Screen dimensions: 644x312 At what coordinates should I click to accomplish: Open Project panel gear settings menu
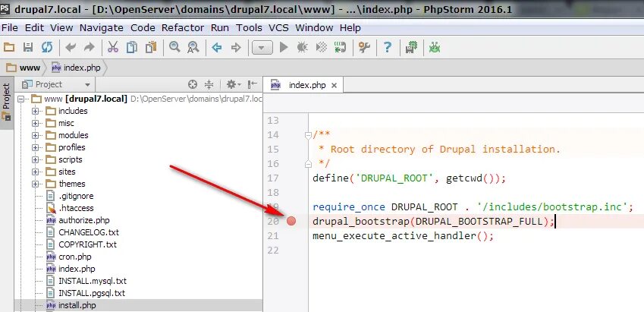(234, 84)
